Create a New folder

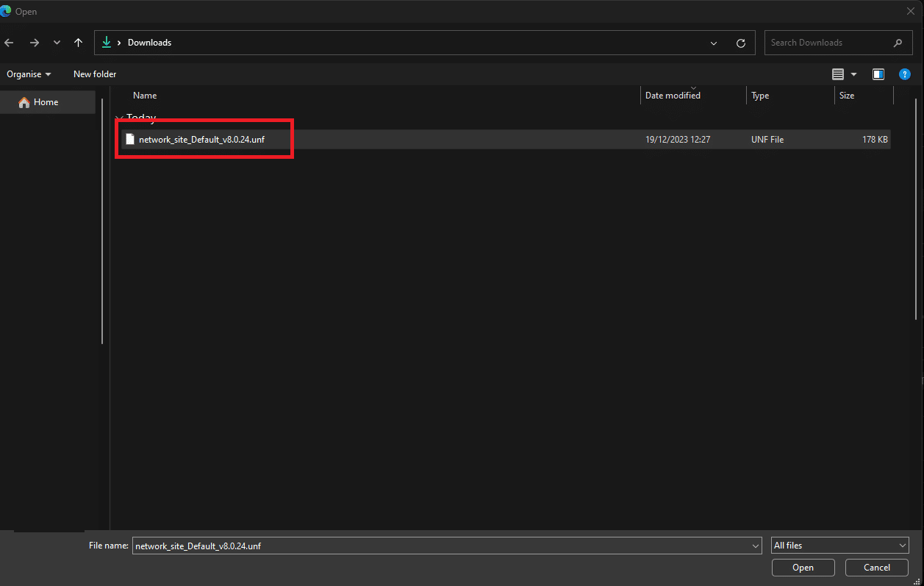click(95, 74)
